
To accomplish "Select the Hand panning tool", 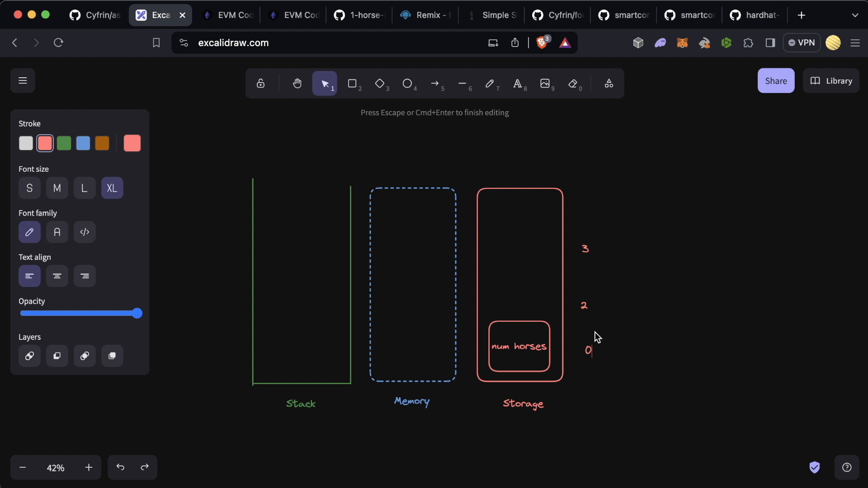I will 297,84.
